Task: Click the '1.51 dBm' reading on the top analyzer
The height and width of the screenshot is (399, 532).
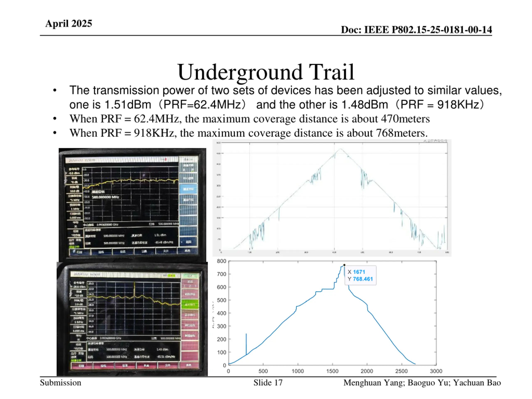Action: click(x=160, y=235)
